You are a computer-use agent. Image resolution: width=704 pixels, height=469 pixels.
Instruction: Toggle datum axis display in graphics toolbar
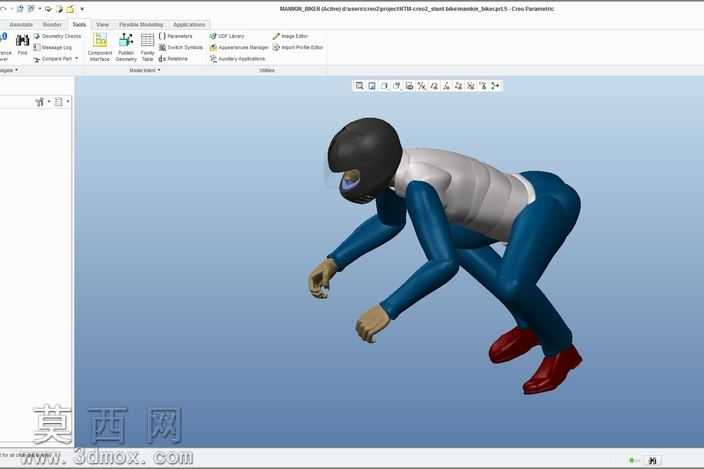(434, 86)
